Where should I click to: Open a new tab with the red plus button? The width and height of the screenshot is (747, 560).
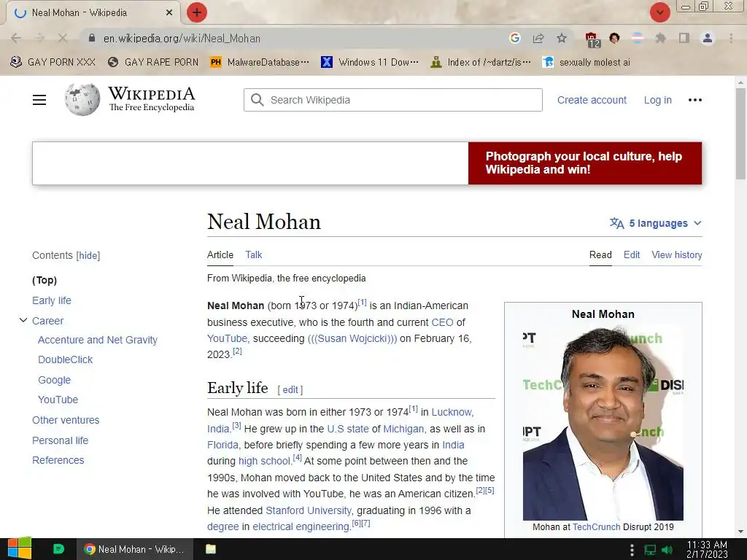[x=197, y=12]
